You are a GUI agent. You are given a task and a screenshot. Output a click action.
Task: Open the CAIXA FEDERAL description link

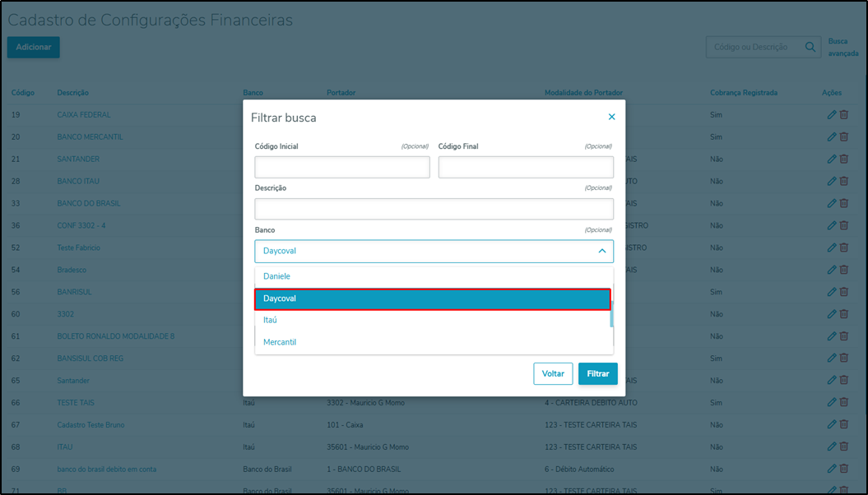coord(84,115)
